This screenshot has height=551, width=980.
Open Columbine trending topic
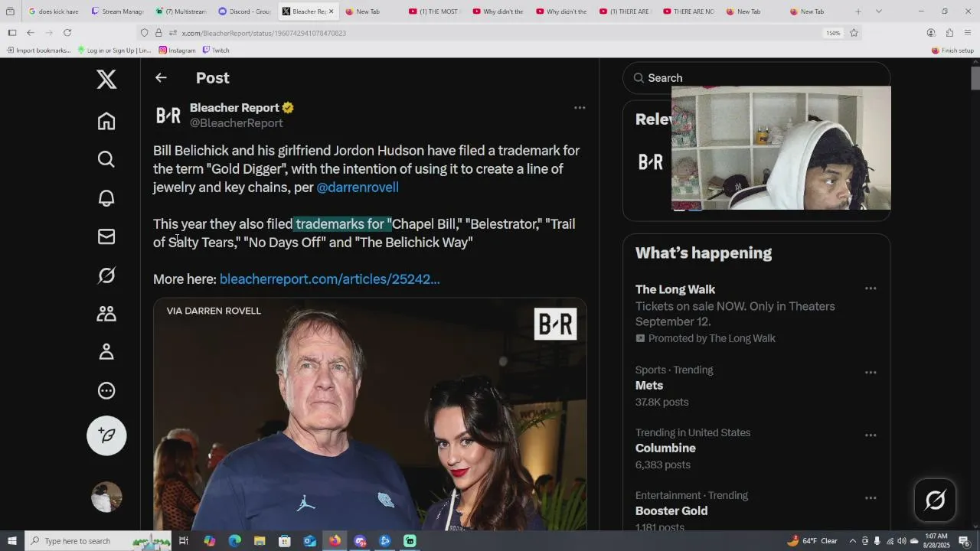(x=665, y=448)
